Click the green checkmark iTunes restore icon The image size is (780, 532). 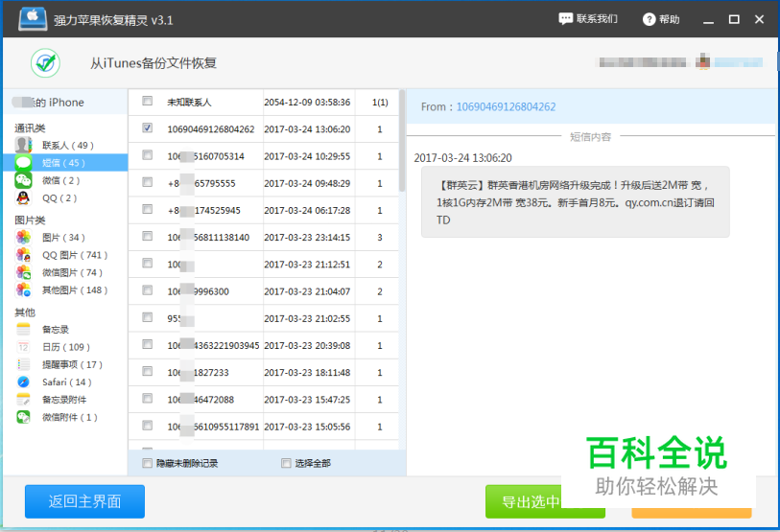click(x=45, y=62)
